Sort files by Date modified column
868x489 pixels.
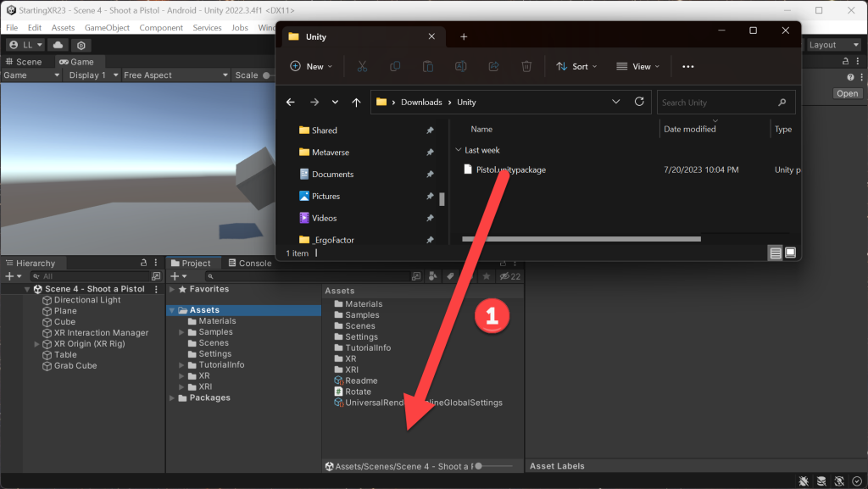click(x=689, y=129)
